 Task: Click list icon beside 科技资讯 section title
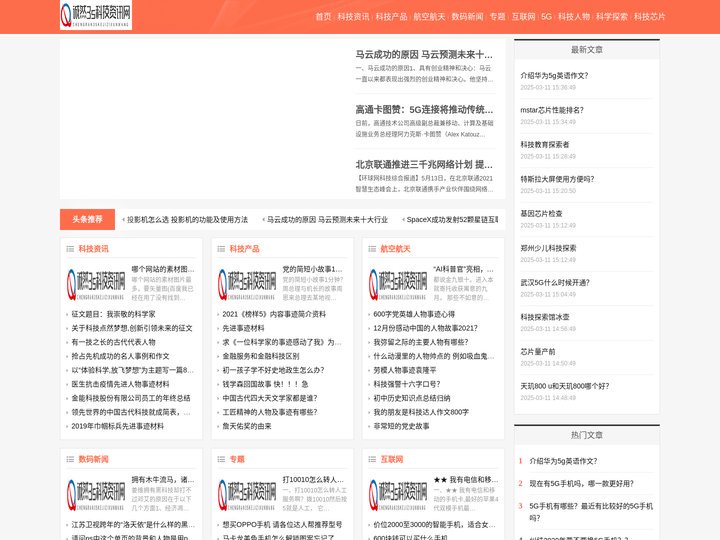[x=70, y=249]
